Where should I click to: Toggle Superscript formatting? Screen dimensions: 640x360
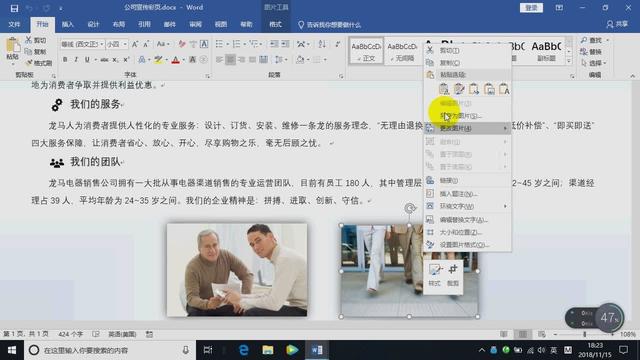(x=126, y=60)
